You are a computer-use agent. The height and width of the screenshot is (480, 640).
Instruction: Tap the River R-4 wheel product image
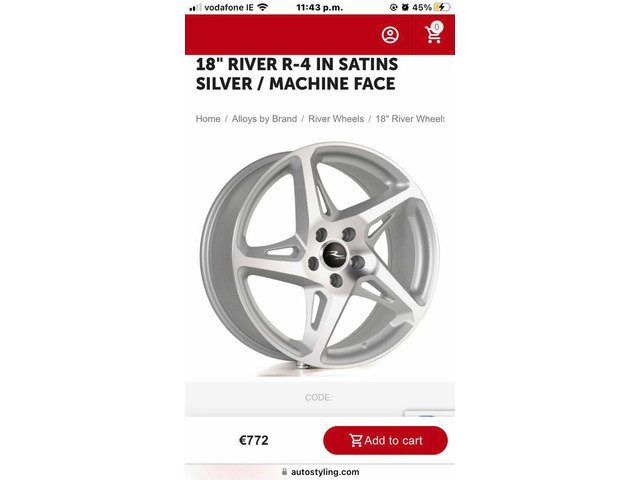point(320,256)
